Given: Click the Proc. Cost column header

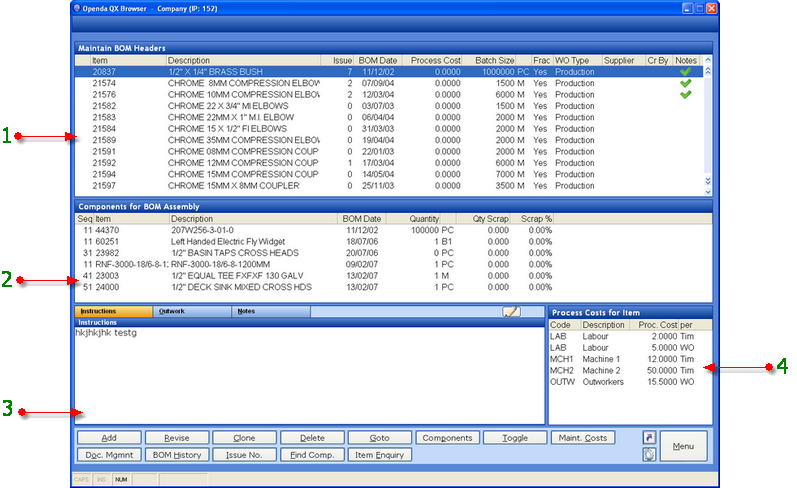Looking at the screenshot, I should click(x=654, y=325).
